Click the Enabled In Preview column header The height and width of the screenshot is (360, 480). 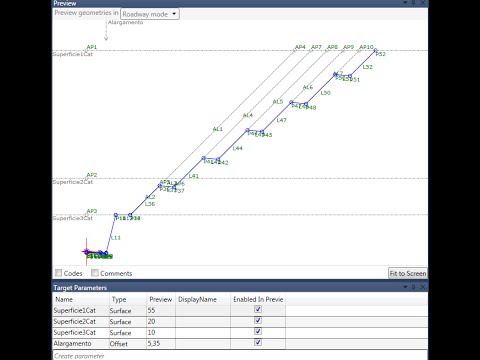point(258,299)
